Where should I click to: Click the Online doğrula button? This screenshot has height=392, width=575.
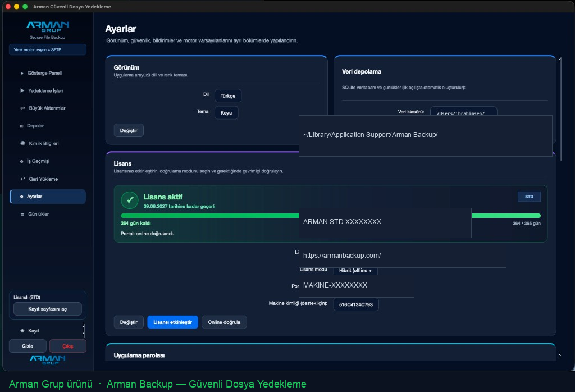(224, 322)
